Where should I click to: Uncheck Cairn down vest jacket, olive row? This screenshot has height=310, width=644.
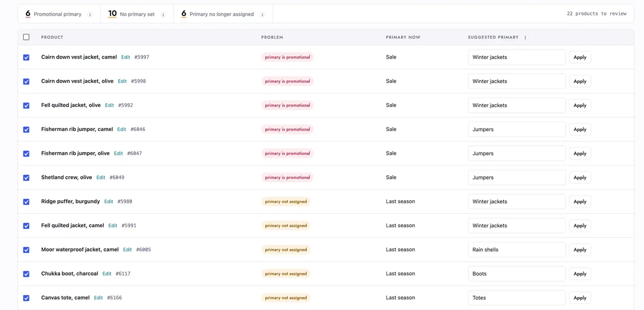(26, 82)
